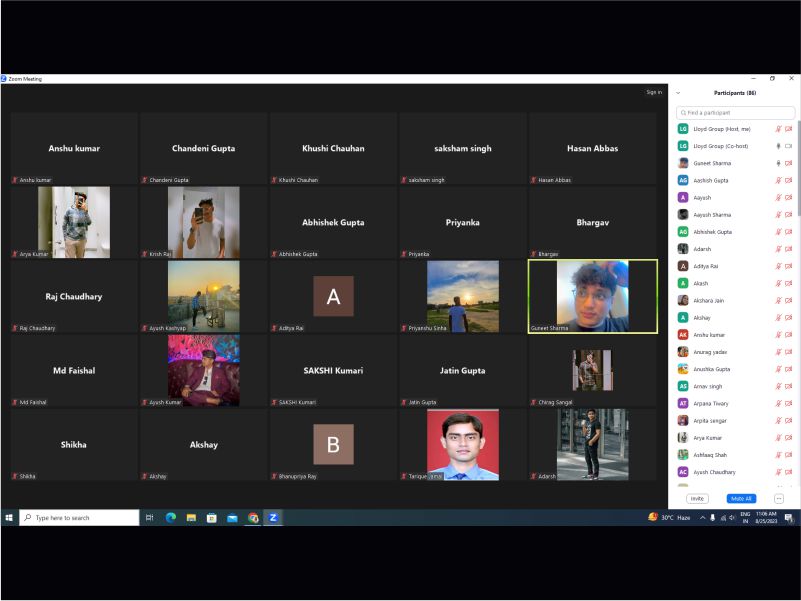Toggle mute for Arya Kumar in participants list
The image size is (801, 601).
pyautogui.click(x=779, y=438)
